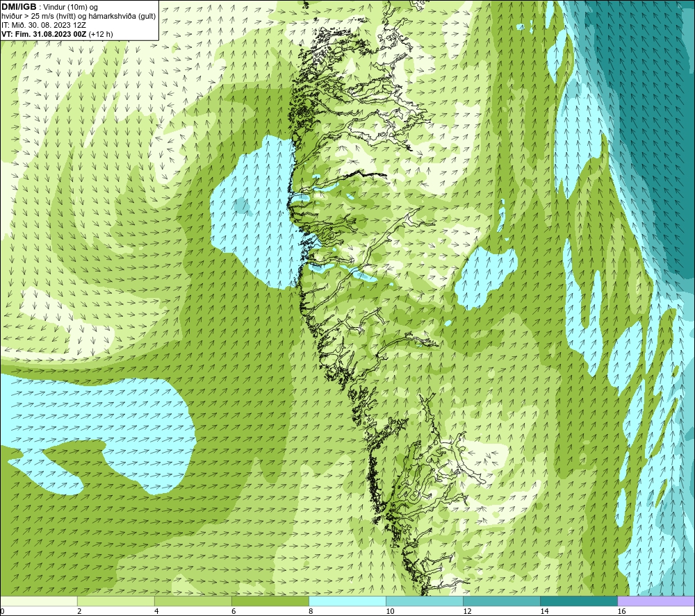Image resolution: width=695 pixels, height=616 pixels.
Task: Click the legend scale label '4'
Action: tap(156, 612)
